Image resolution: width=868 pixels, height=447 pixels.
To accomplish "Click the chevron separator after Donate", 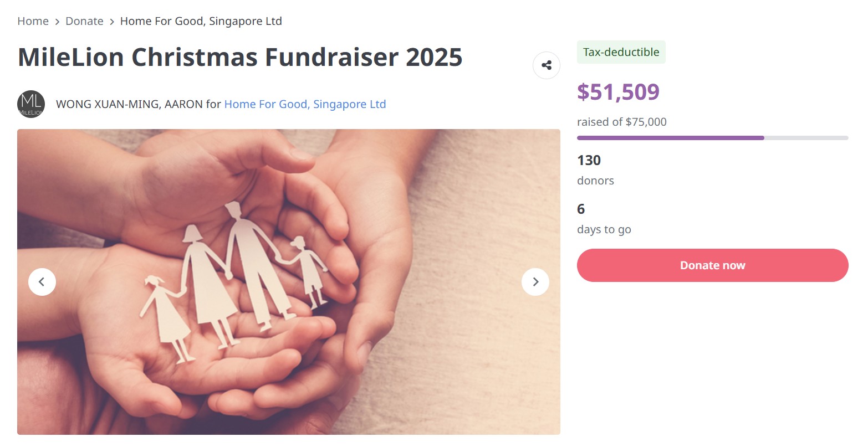I will pos(112,22).
